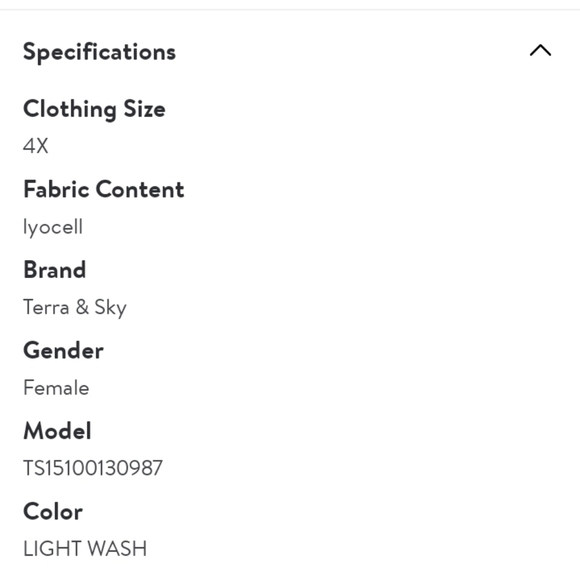Image resolution: width=580 pixels, height=580 pixels.
Task: Click the TS15100130987 model number
Action: click(x=93, y=468)
